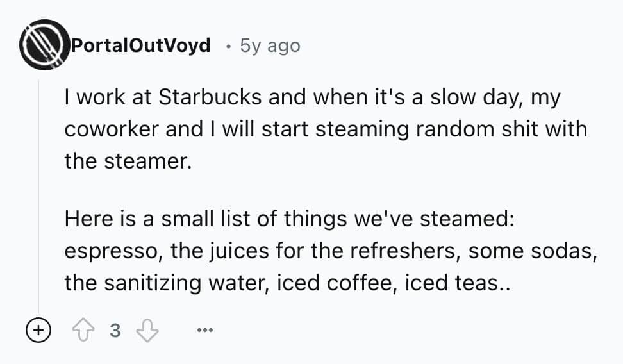Click the dot separator before the timestamp
Image resolution: width=623 pixels, height=364 pixels.
pos(228,47)
